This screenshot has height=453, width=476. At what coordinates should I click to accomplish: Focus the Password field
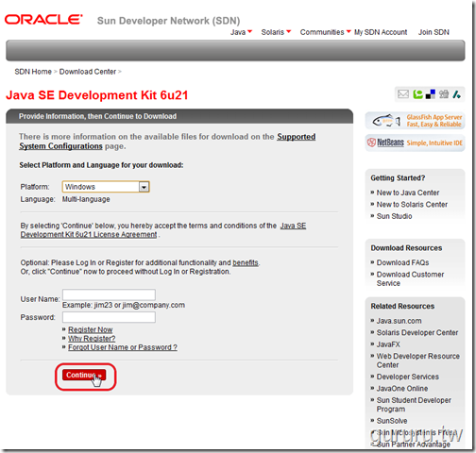pos(109,317)
